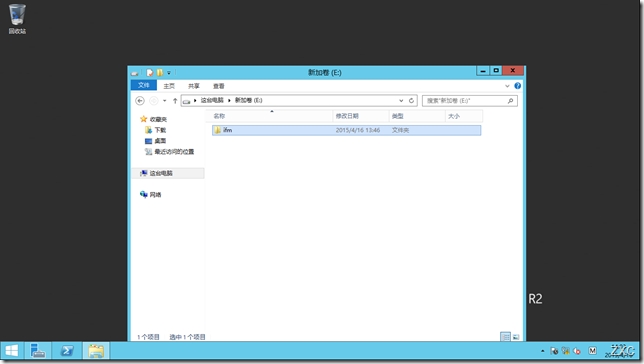644x364 pixels.
Task: Click the ifm folder date 2015/4/16 13:46
Action: coord(358,130)
